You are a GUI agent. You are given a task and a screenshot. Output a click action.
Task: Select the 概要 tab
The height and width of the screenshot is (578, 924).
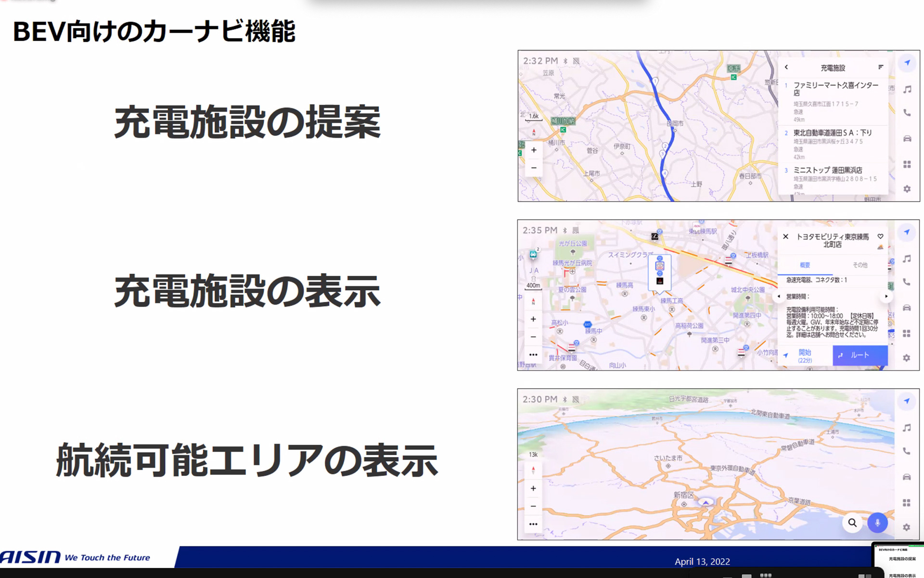click(807, 265)
